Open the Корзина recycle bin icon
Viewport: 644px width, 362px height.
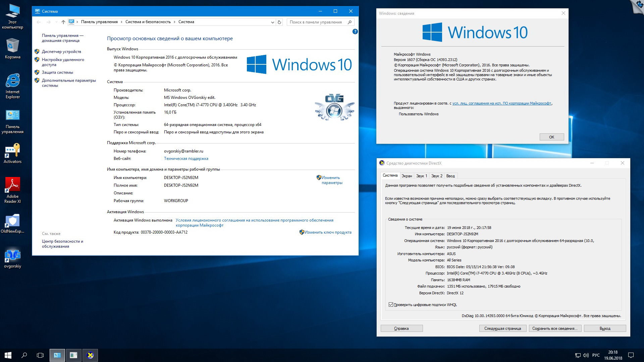[x=12, y=49]
